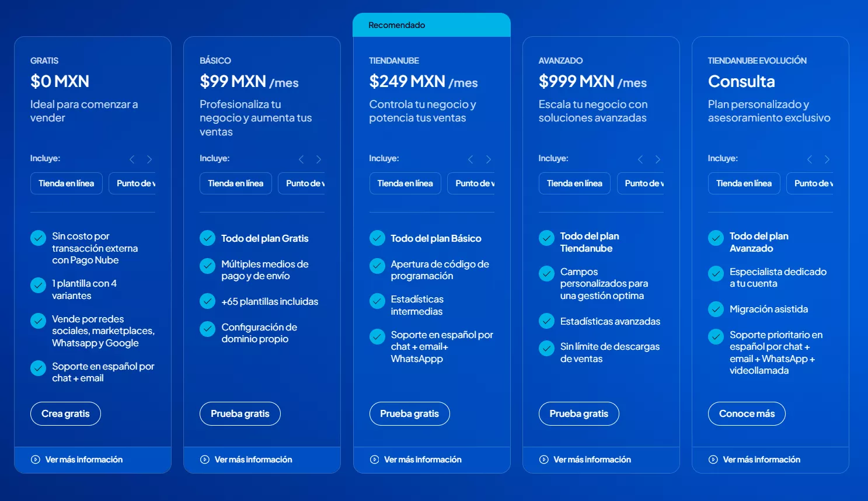Viewport: 868px width, 501px height.
Task: Click checkmark beside 'Especialista dedicado a tu cuenta'
Action: pos(716,273)
